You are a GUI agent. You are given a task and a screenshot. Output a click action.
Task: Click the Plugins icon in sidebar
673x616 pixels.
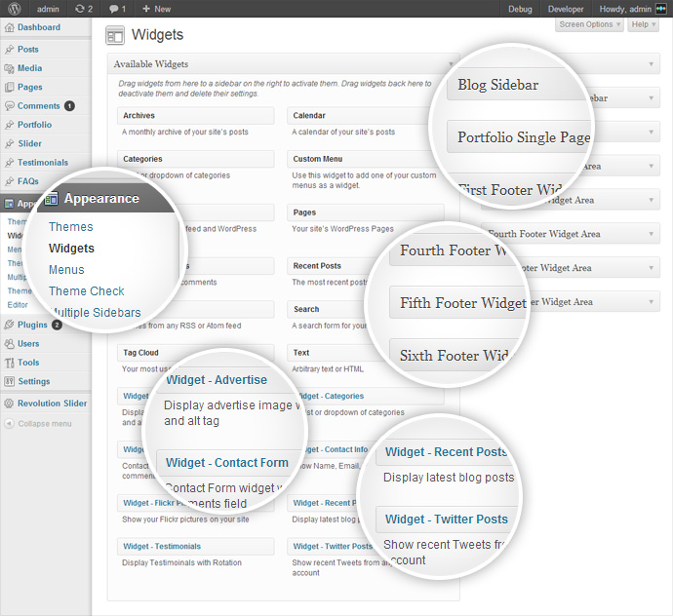coord(9,325)
